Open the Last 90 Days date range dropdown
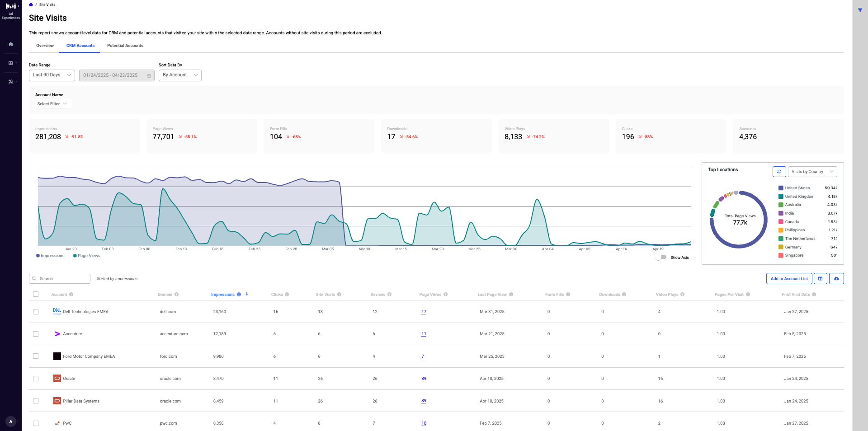 [52, 75]
